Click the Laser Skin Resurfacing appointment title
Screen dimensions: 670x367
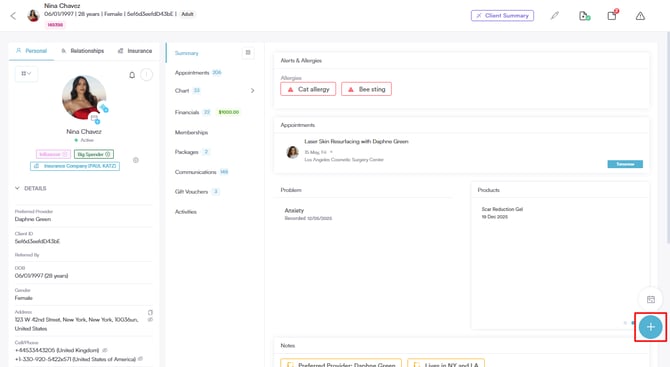click(356, 141)
